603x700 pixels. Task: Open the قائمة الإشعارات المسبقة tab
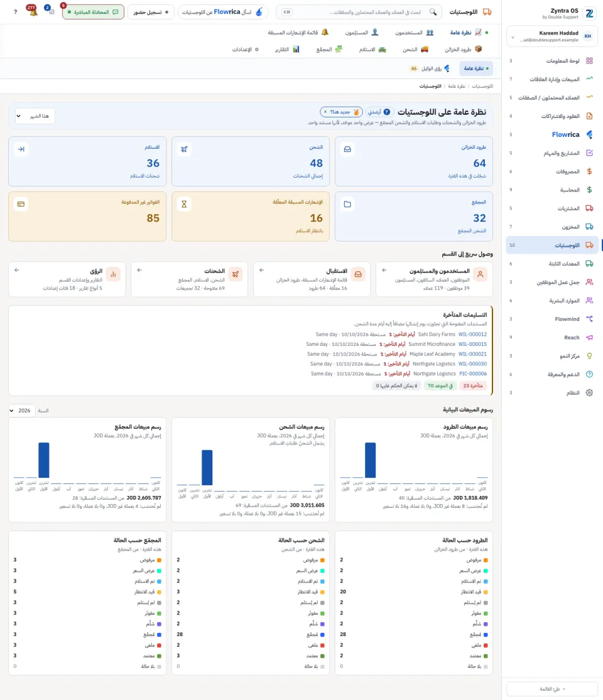pos(298,33)
